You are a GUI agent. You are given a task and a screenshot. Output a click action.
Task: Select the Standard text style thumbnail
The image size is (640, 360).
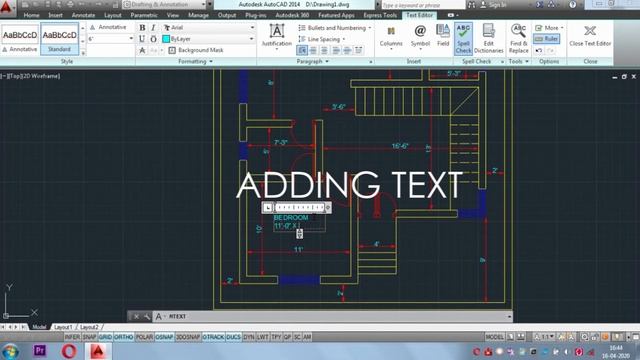click(60, 39)
